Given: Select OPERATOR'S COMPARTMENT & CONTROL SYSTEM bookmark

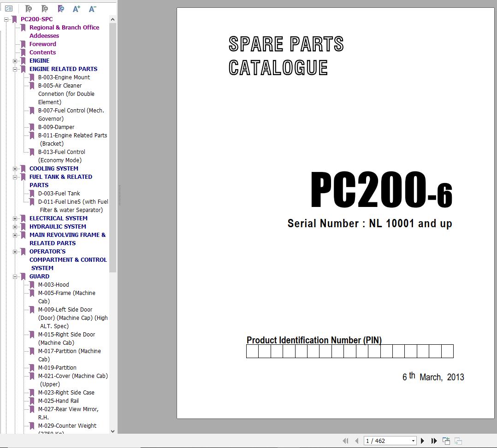Looking at the screenshot, I should click(x=68, y=259).
